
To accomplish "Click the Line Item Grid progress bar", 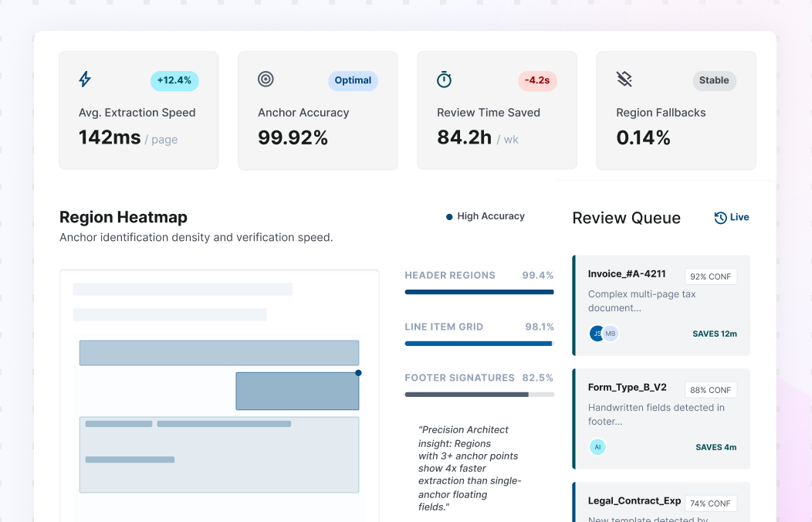I will point(479,344).
